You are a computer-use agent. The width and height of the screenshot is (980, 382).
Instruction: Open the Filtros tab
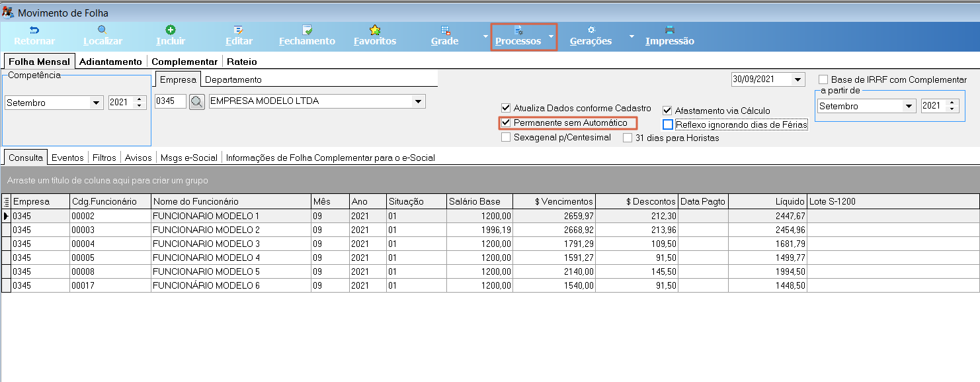point(104,158)
